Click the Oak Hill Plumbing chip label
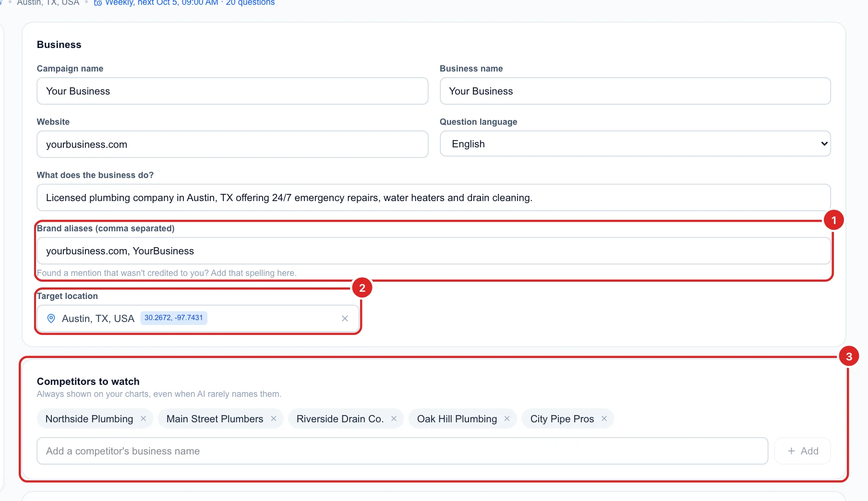 457,419
